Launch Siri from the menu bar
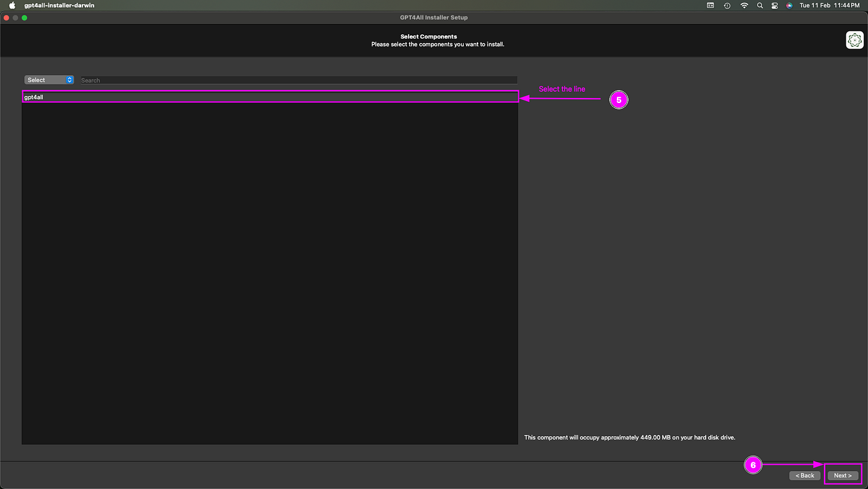The width and height of the screenshot is (868, 489). (x=789, y=5)
